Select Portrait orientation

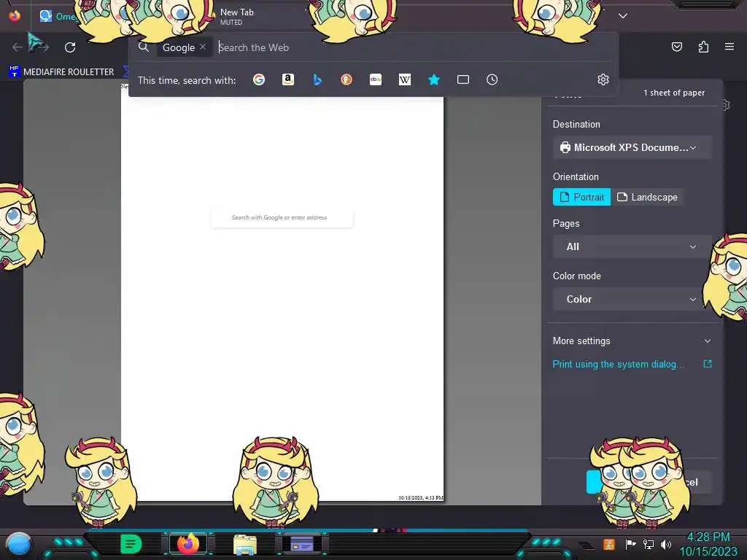pyautogui.click(x=581, y=197)
